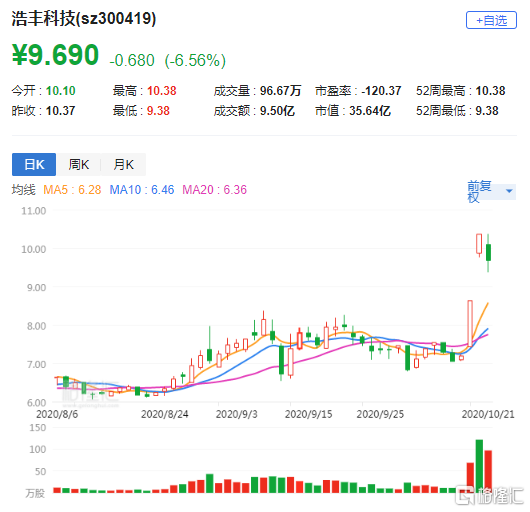The width and height of the screenshot is (530, 512).
Task: Click 成交量 value 96.67万
Action: [280, 91]
